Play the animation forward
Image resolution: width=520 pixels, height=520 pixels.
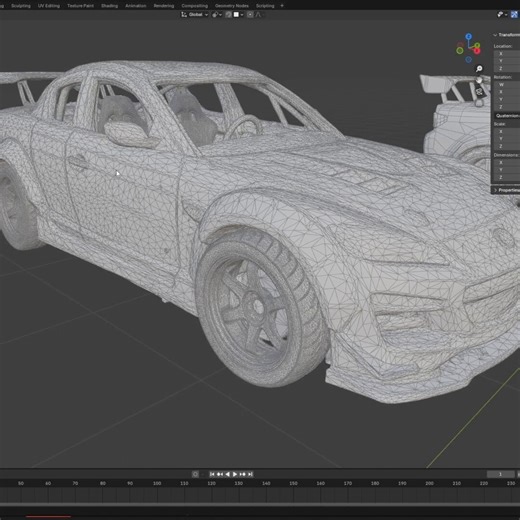pyautogui.click(x=235, y=474)
